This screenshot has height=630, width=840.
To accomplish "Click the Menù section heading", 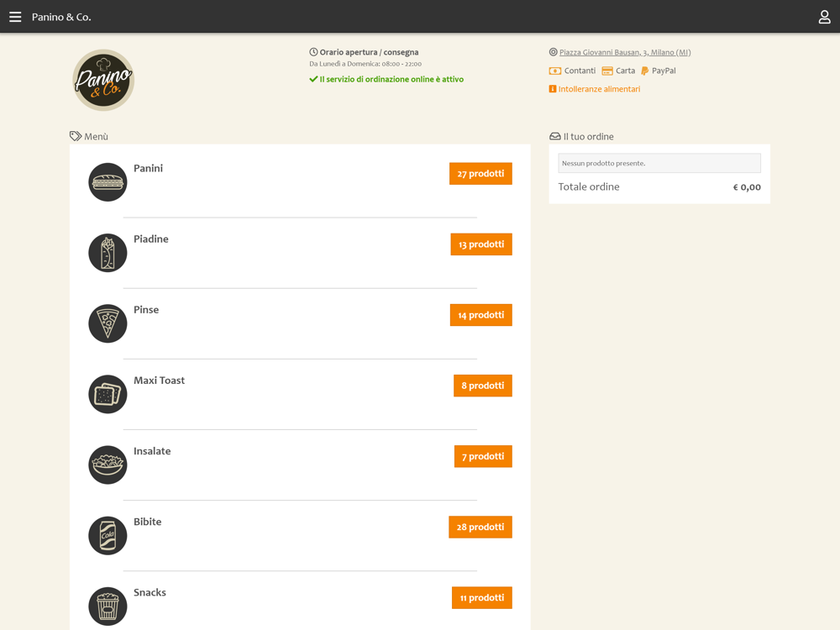I will pos(96,137).
